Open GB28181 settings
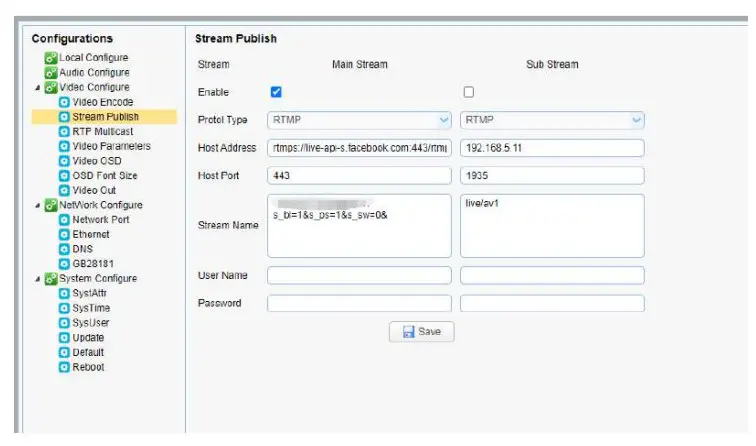Viewport: 756px width, 446px height. (93, 264)
